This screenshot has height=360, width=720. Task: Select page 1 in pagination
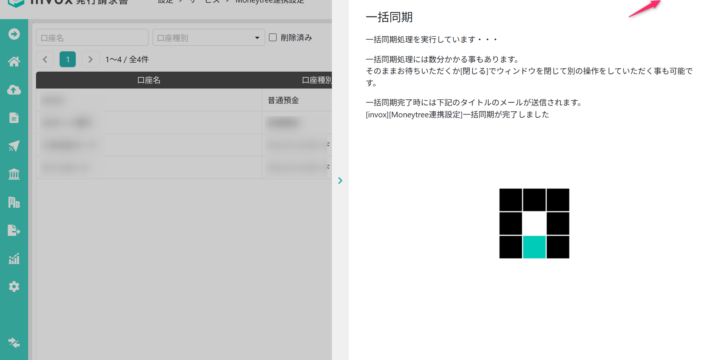coord(68,59)
